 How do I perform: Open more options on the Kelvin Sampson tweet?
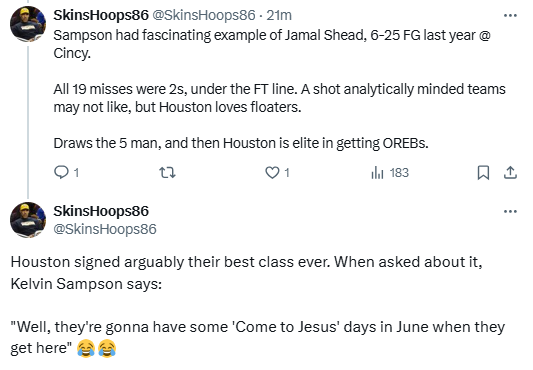tap(510, 211)
